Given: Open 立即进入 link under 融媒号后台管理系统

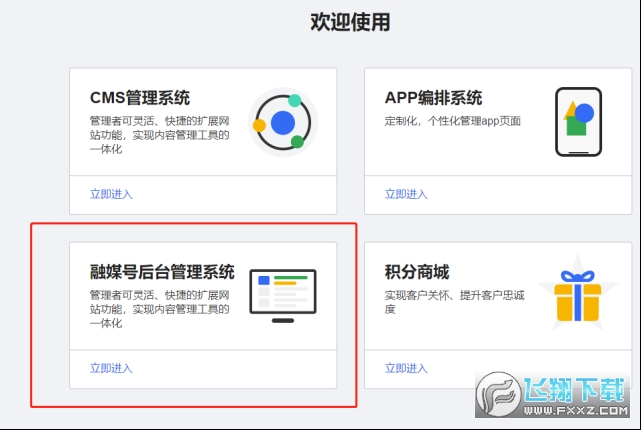Looking at the screenshot, I should click(x=111, y=368).
